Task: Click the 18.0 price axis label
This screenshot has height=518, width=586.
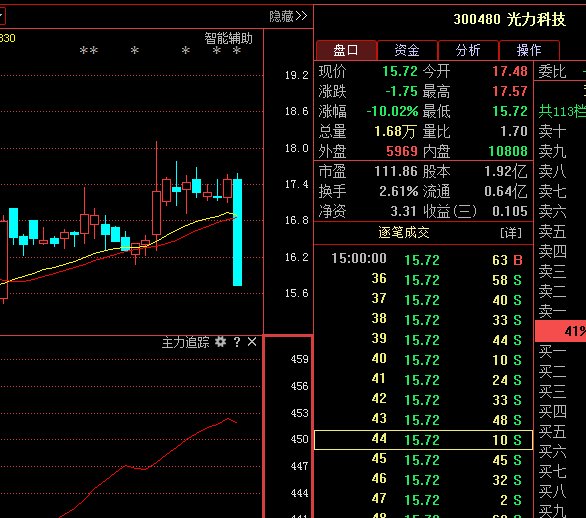Action: (296, 148)
